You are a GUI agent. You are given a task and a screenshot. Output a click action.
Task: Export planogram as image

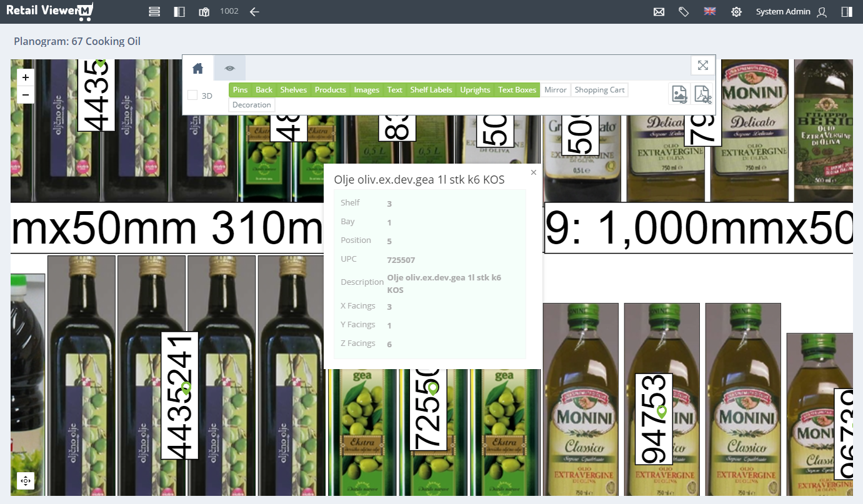click(680, 94)
